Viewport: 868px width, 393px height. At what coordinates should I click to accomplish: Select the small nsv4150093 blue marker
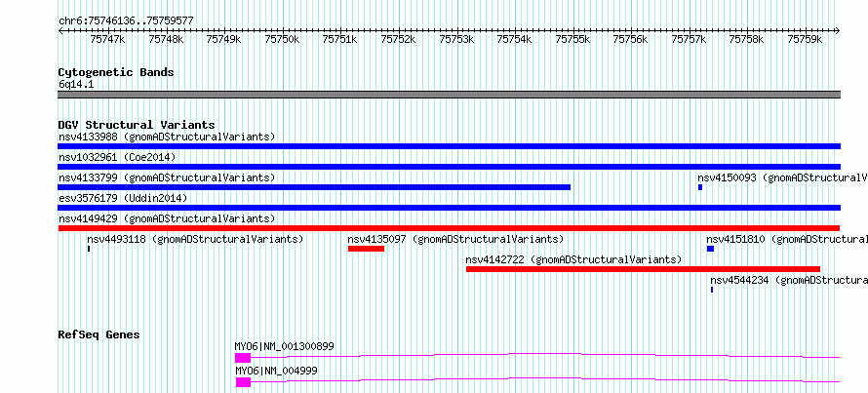tap(700, 187)
